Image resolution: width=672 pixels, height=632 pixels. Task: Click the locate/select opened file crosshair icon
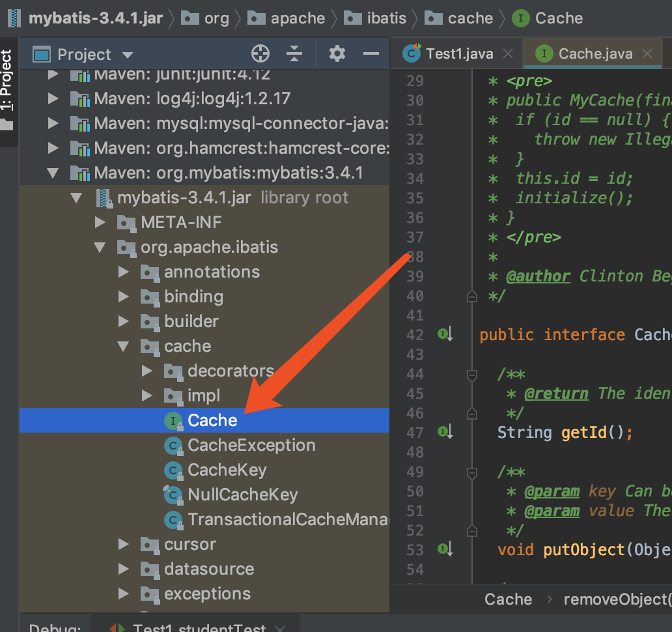click(x=260, y=54)
